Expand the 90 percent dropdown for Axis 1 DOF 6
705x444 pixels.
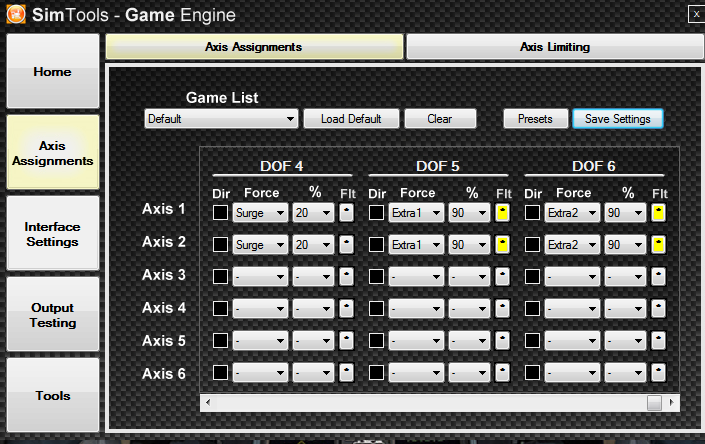(x=625, y=213)
